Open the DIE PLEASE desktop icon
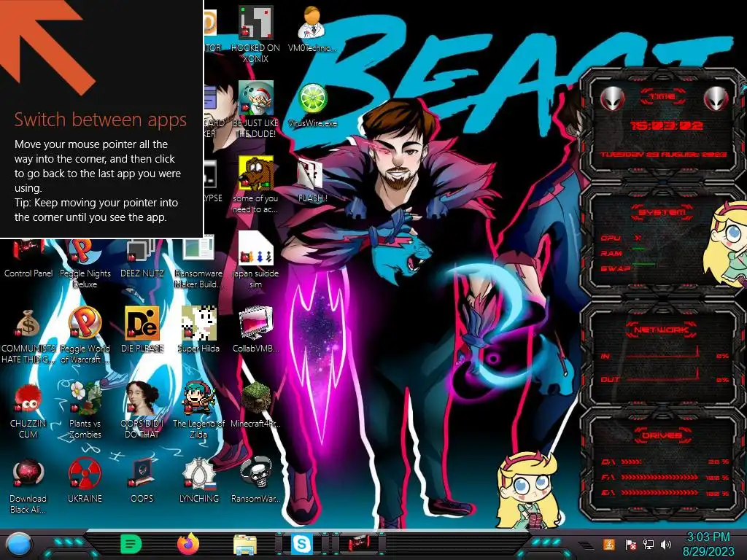Viewport: 747px width, 560px height. click(142, 330)
